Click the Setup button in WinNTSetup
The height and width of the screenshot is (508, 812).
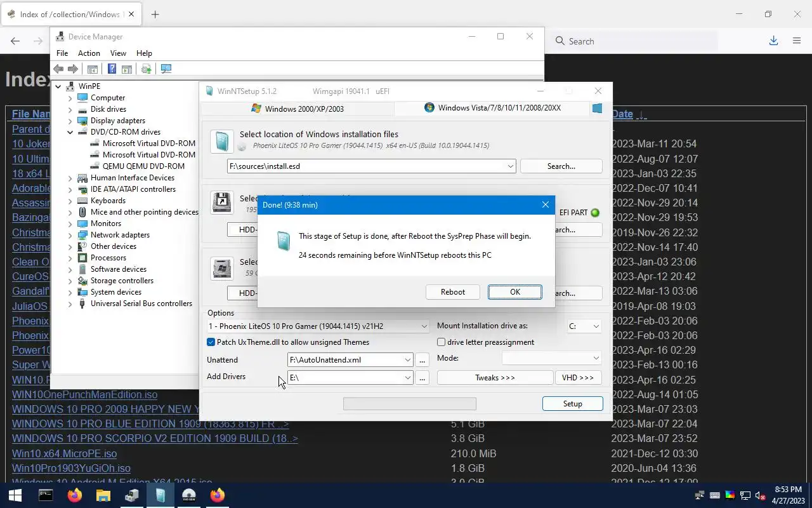(572, 404)
